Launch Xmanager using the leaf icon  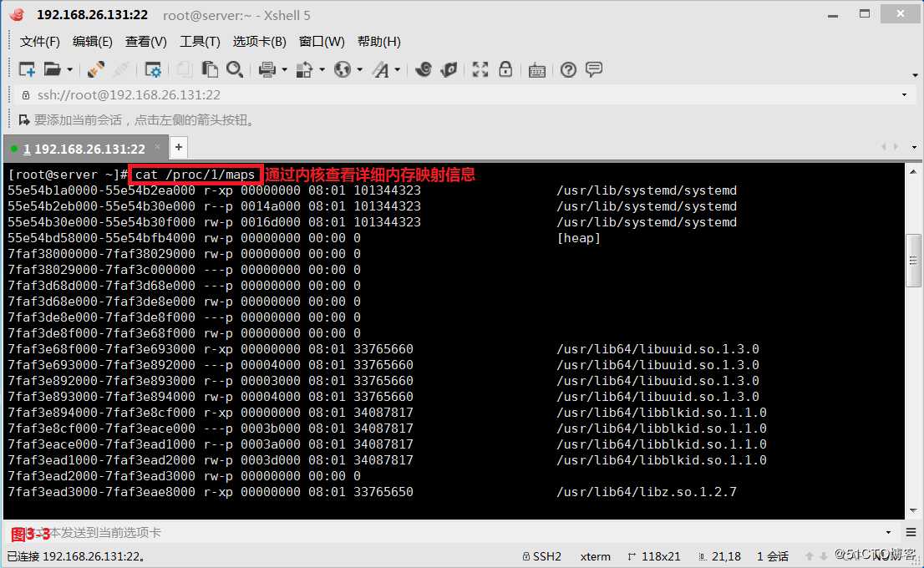pos(449,69)
